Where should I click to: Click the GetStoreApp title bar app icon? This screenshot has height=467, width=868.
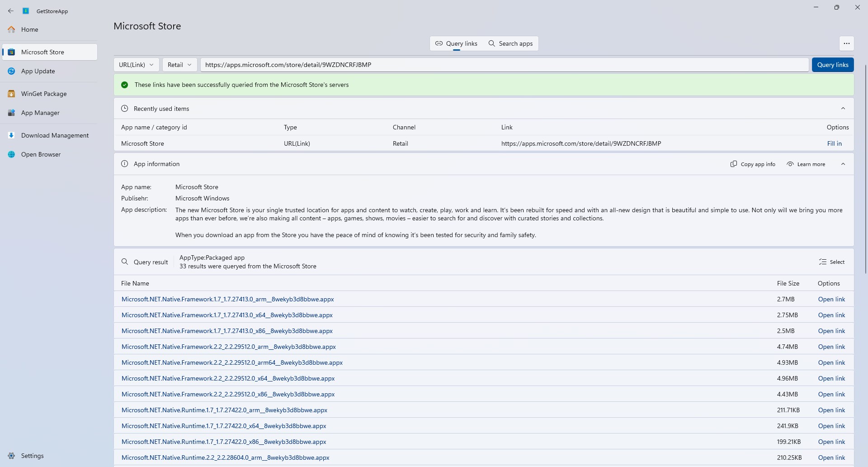pos(26,11)
